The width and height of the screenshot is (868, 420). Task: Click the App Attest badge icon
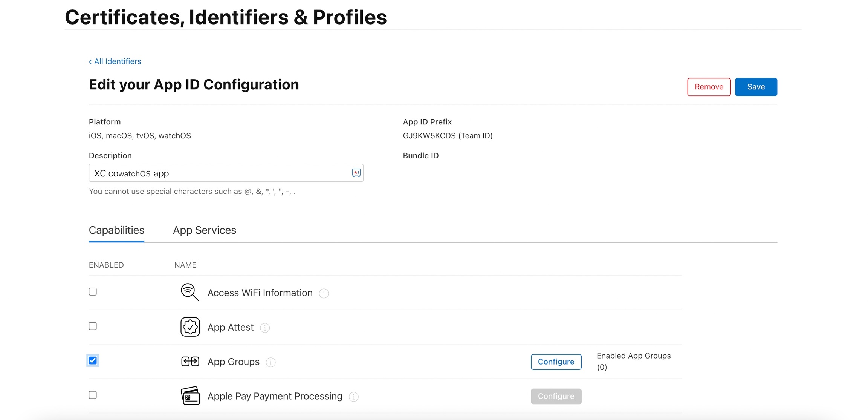190,327
